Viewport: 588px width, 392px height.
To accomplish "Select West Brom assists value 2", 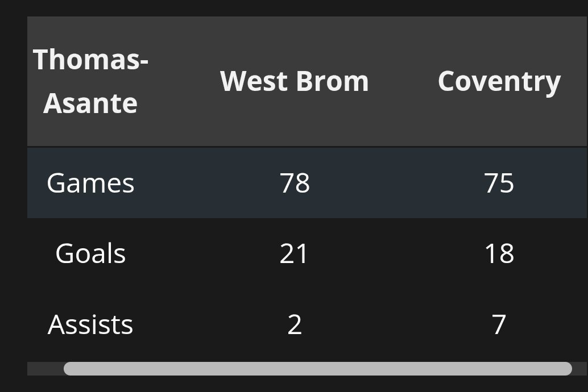I will click(295, 324).
